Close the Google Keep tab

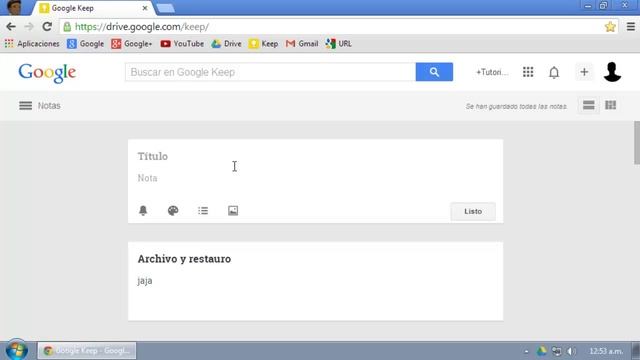[145, 8]
